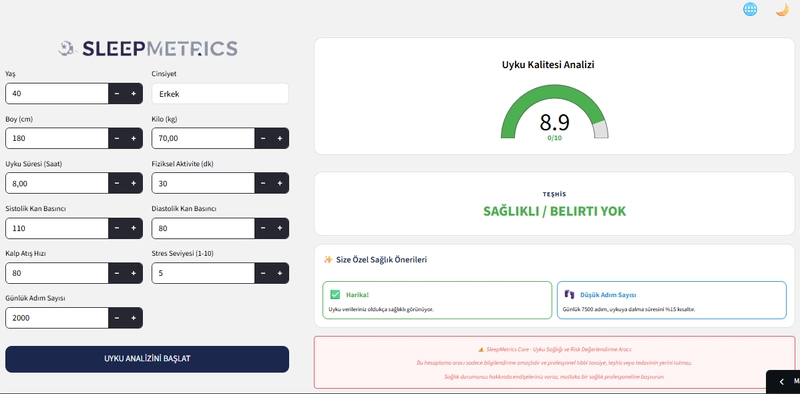The image size is (800, 394).
Task: Click the Size Özel Sağlık Önerileri heading
Action: tap(382, 260)
